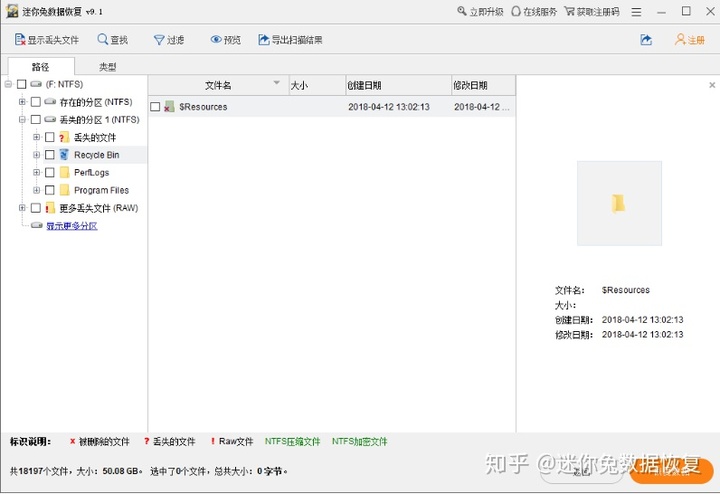
Task: Click the Program Files folder icon
Action: point(65,190)
